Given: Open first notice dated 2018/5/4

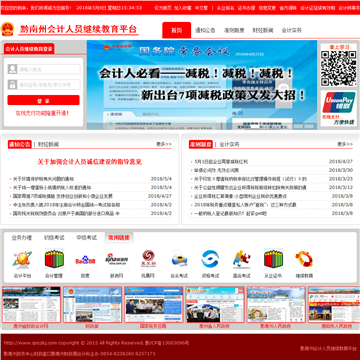Looking at the screenshot, I should tap(44, 179).
